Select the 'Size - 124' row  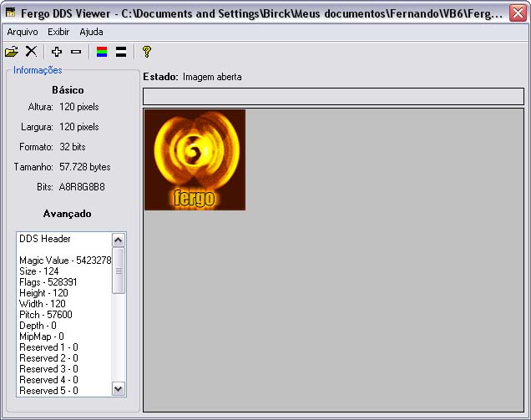click(x=63, y=271)
